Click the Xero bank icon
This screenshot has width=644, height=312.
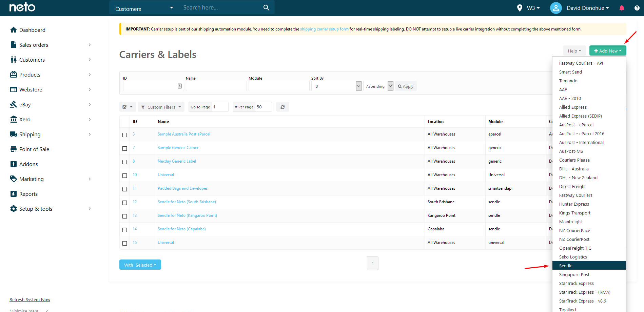[14, 119]
